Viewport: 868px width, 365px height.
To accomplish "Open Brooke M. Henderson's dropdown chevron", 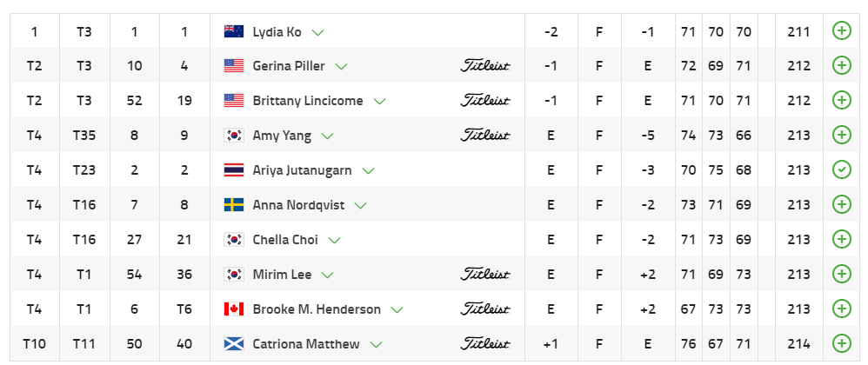I will click(x=397, y=310).
